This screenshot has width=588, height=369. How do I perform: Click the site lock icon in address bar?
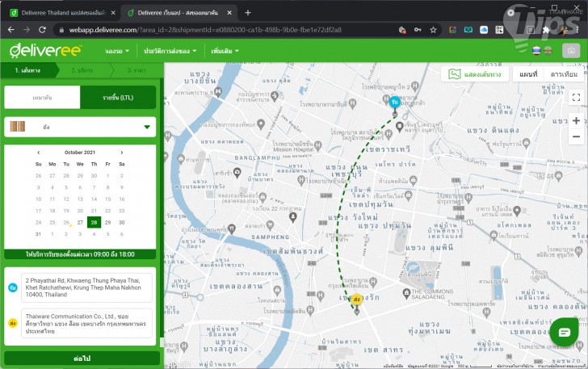[x=61, y=30]
